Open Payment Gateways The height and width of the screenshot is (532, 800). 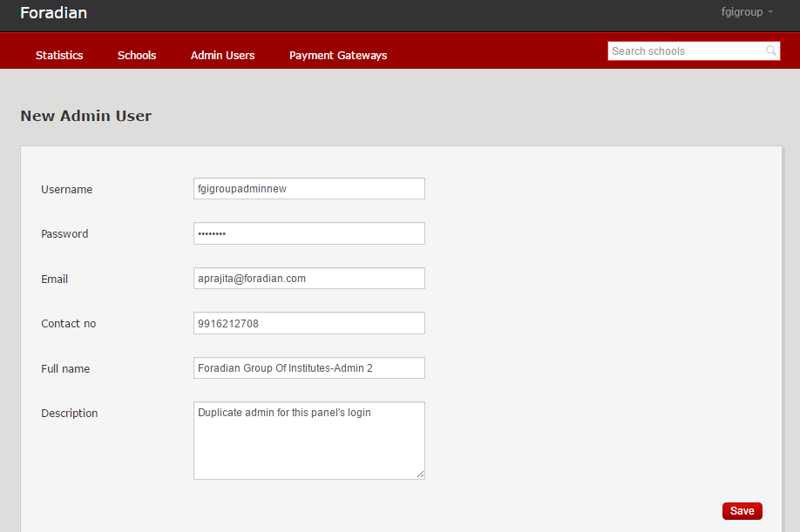(x=338, y=55)
